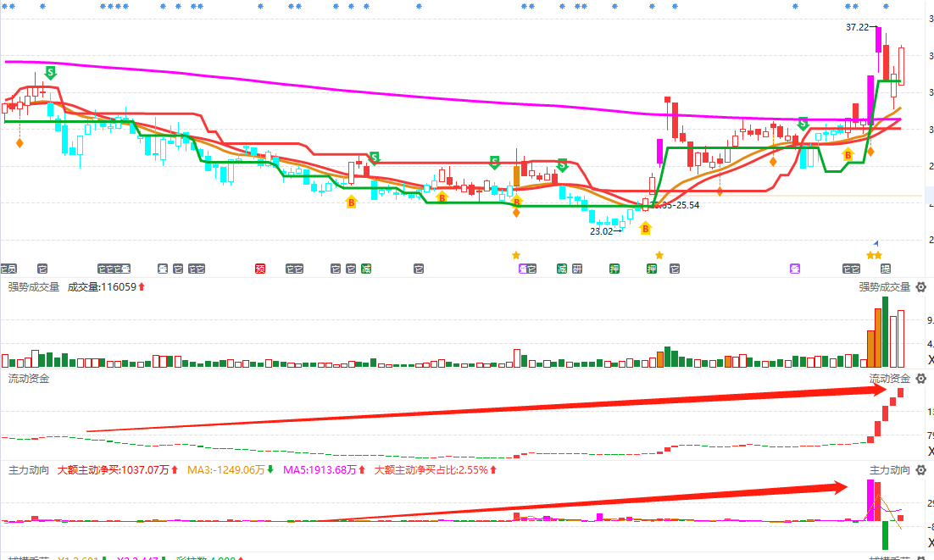Click the rightmost yellow B buy marker
This screenshot has height=560, width=934.
pos(847,154)
